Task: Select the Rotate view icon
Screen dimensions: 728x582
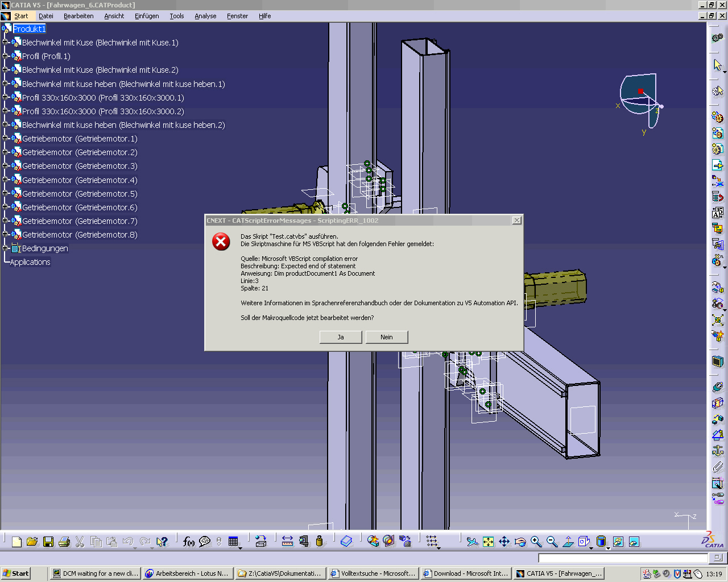Action: [x=520, y=542]
